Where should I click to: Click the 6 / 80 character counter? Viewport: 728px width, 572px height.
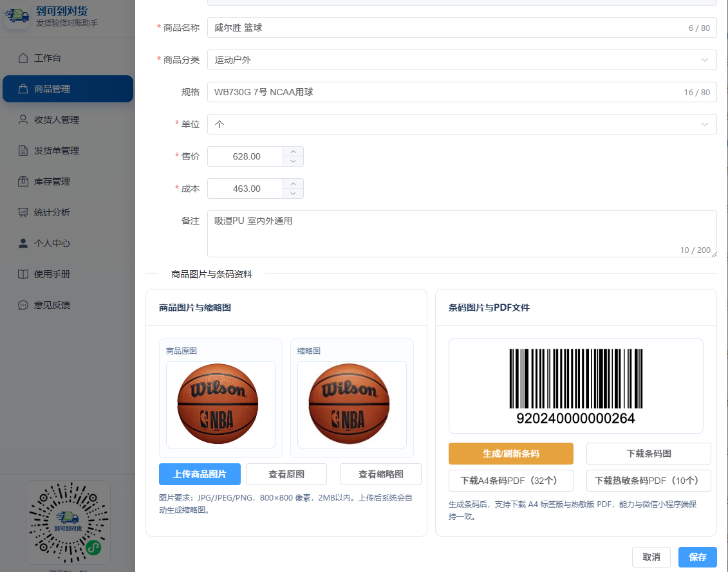coord(699,28)
